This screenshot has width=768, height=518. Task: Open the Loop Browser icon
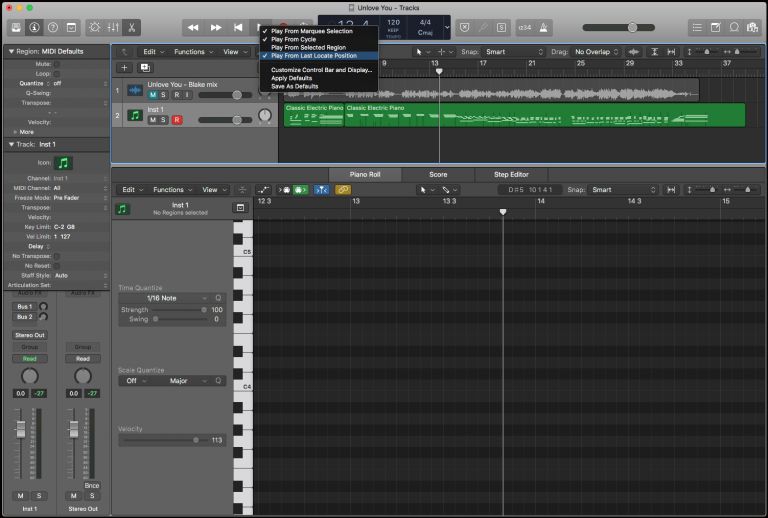click(734, 27)
